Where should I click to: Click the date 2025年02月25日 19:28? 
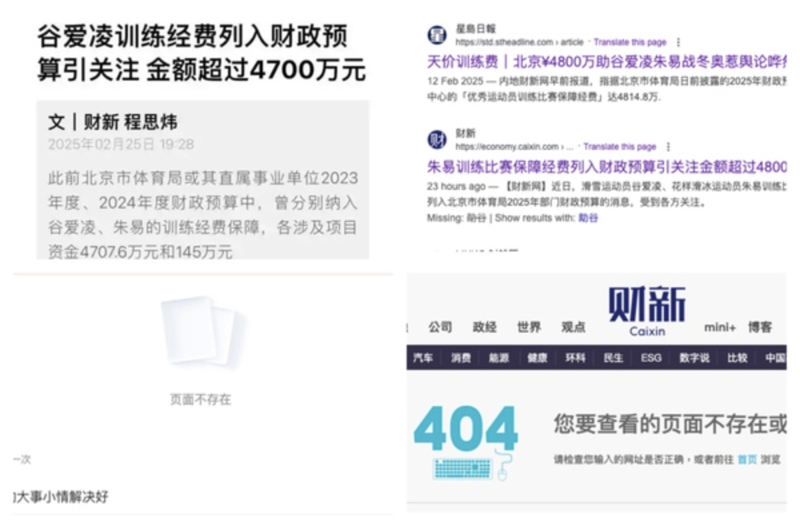(x=121, y=144)
